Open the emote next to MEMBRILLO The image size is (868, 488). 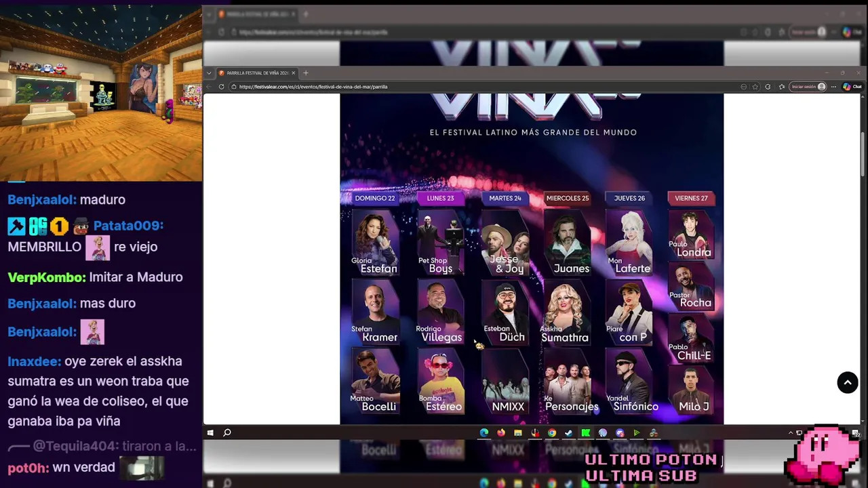pos(98,247)
